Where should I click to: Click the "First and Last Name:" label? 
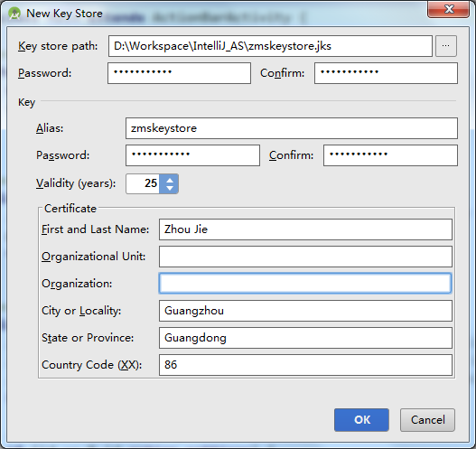(96, 229)
